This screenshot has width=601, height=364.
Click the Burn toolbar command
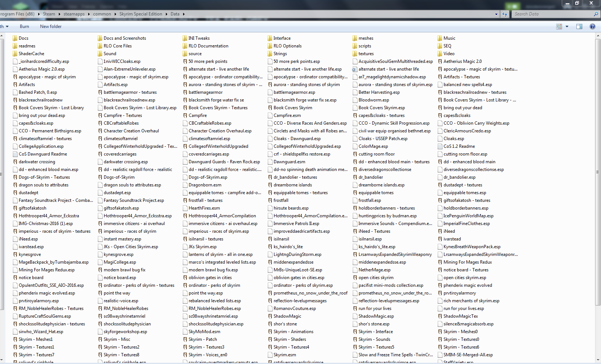click(x=24, y=26)
